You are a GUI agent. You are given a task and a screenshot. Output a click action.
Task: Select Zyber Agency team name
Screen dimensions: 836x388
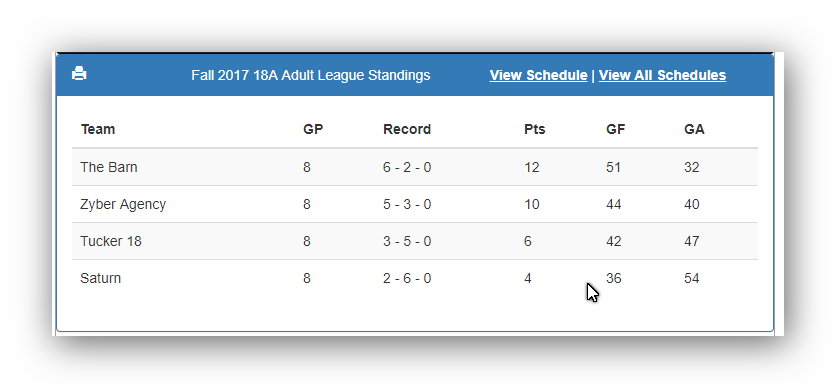coord(123,205)
